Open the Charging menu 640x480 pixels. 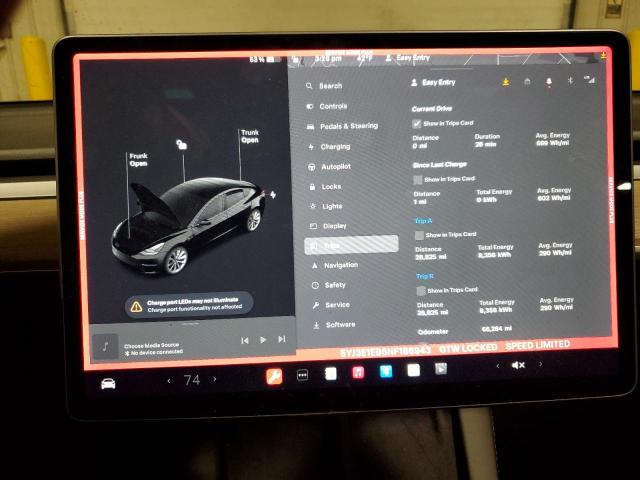pyautogui.click(x=330, y=147)
